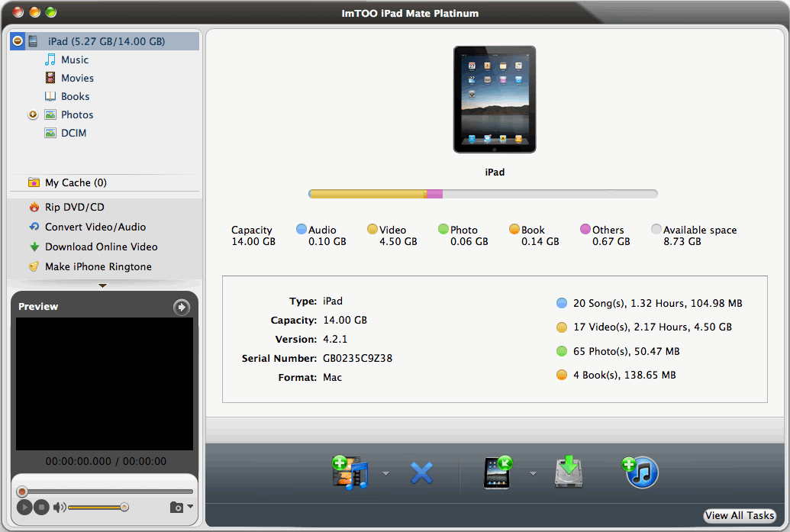Click the View All Tasks button
The width and height of the screenshot is (790, 532).
(739, 516)
